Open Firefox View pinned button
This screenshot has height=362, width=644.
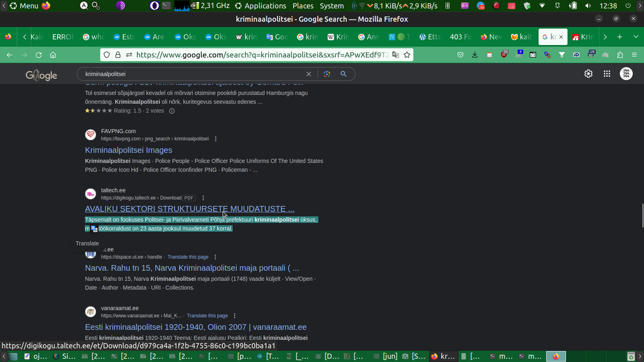[x=8, y=37]
